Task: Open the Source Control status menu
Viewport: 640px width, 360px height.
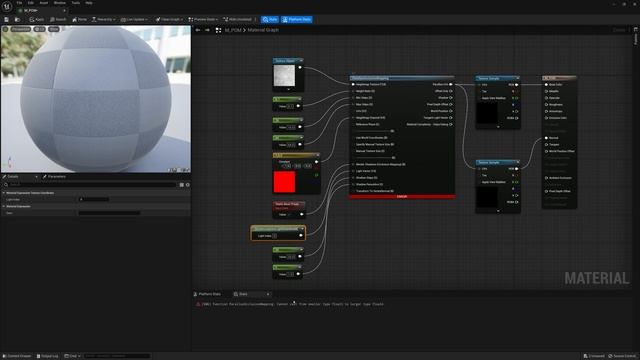Action: tap(622, 356)
